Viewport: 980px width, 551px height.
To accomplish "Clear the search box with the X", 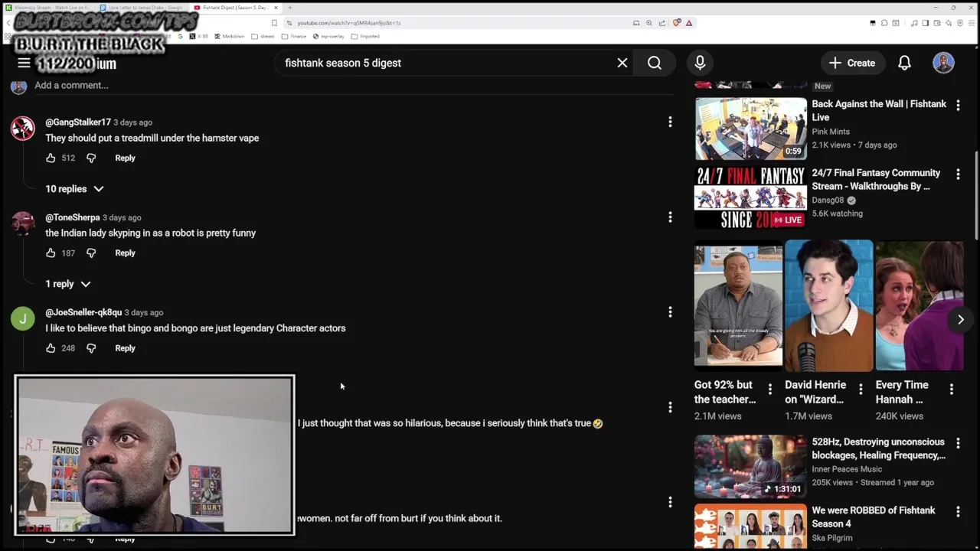I will coord(622,63).
